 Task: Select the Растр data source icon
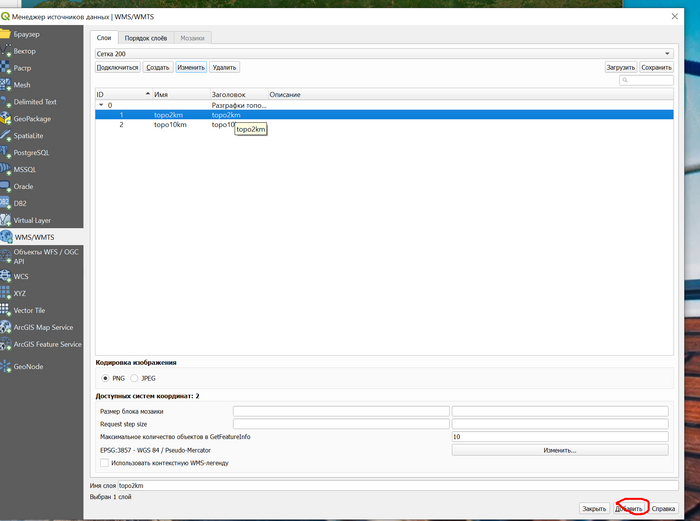coord(5,68)
